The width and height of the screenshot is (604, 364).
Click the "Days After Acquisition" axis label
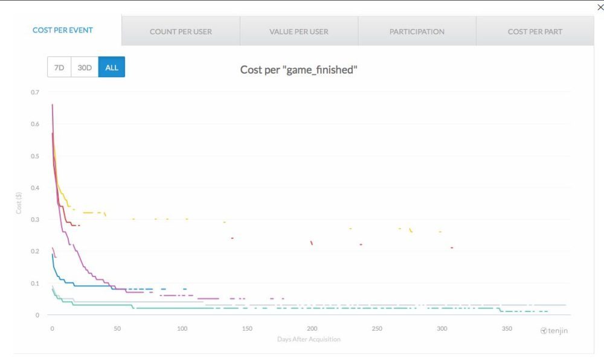pyautogui.click(x=309, y=339)
